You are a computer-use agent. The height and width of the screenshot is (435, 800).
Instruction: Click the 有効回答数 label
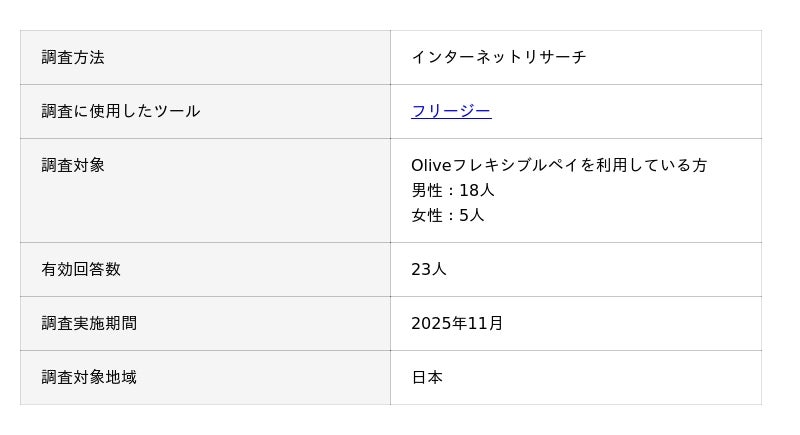tap(81, 269)
